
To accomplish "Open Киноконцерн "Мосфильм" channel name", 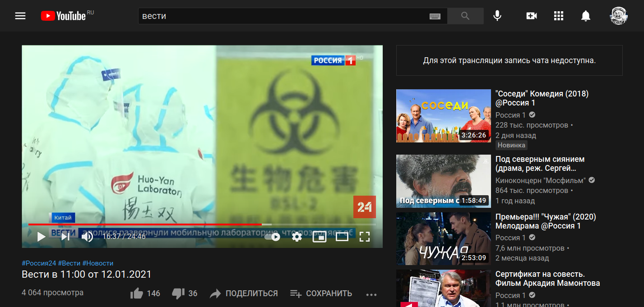I will pyautogui.click(x=541, y=180).
